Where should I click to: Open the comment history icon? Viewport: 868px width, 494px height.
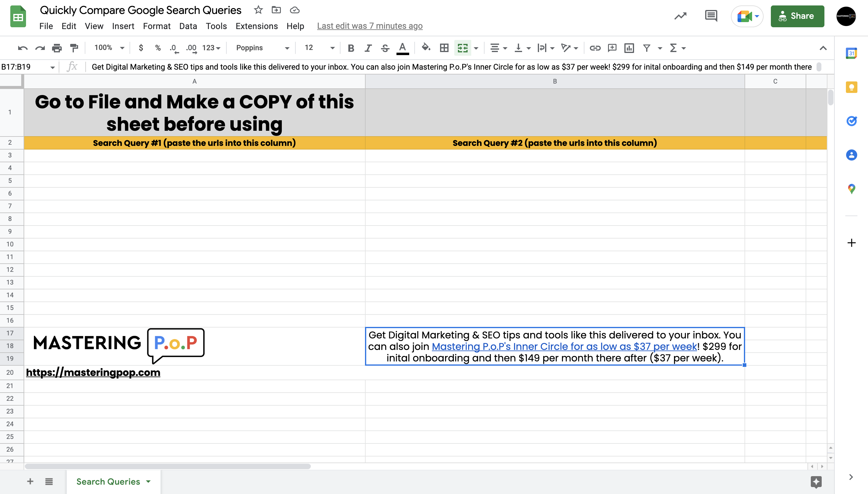click(711, 16)
